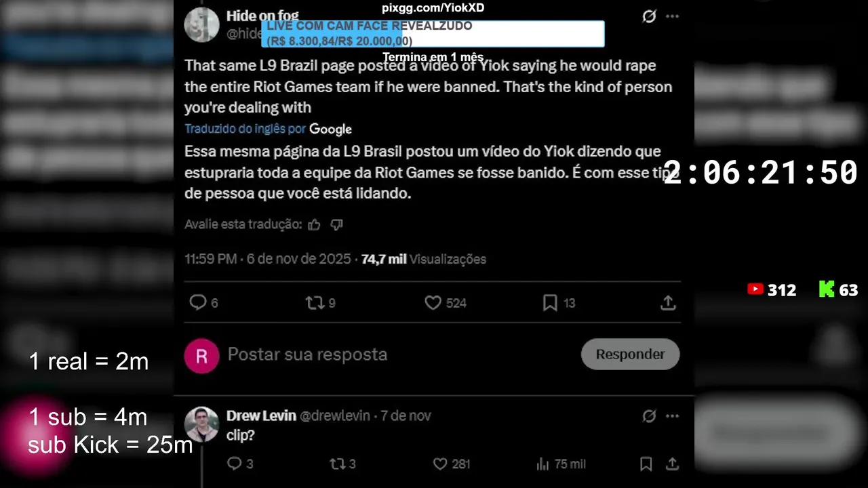Repost Drew Levin's reply

click(337, 464)
